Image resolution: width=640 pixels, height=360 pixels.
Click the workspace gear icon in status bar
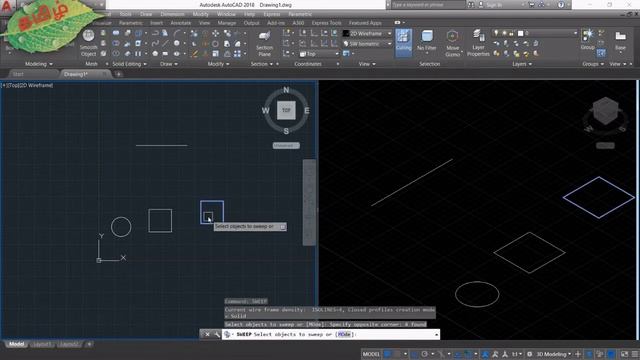point(530,354)
